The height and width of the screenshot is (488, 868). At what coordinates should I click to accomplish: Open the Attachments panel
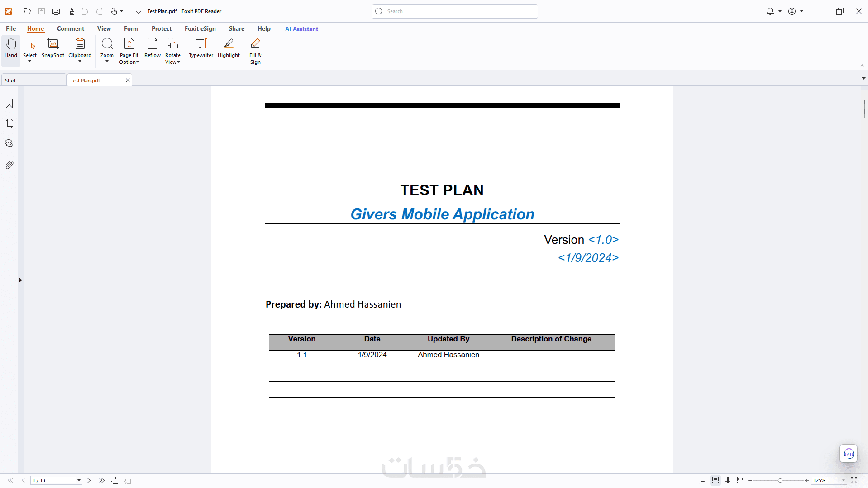(9, 165)
